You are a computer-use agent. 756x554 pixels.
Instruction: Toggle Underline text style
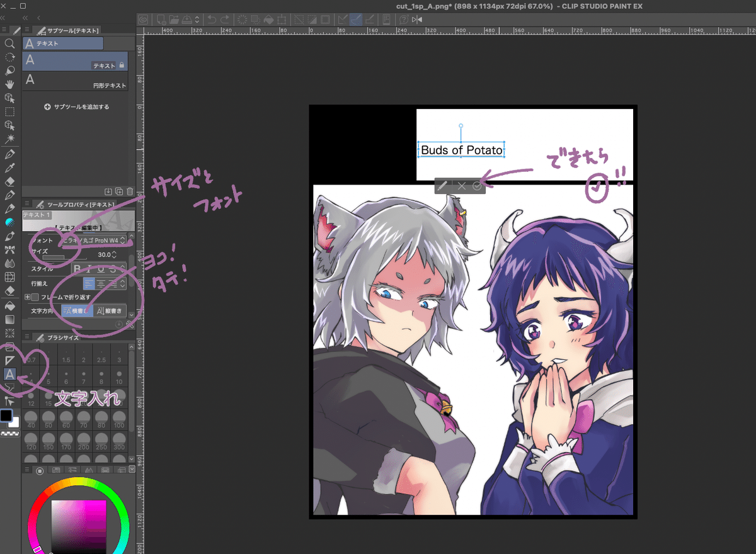click(x=101, y=269)
